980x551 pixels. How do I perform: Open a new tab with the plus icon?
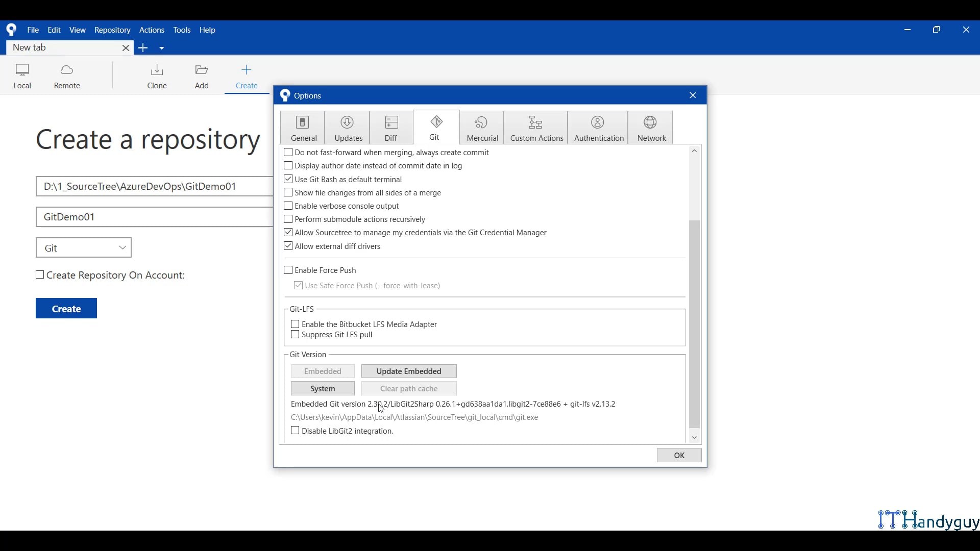click(x=143, y=47)
